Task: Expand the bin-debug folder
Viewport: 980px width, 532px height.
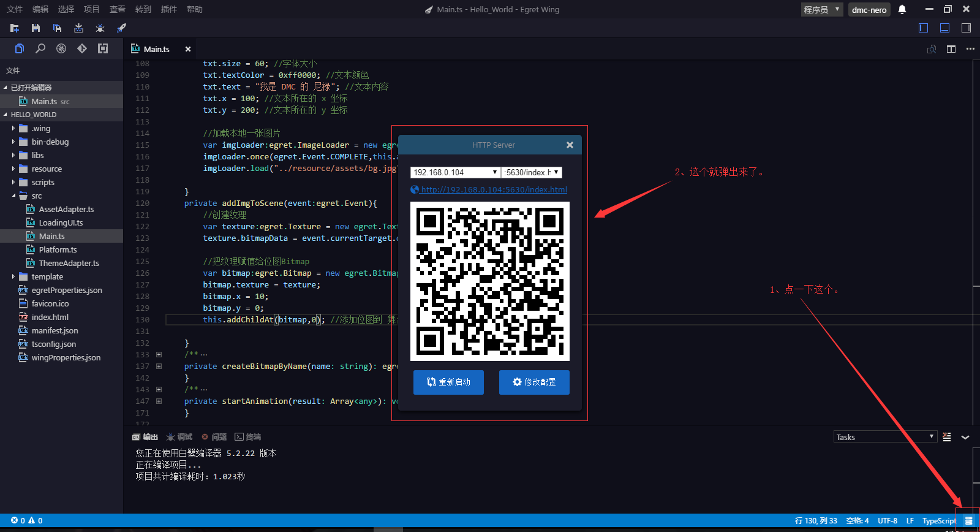Action: [13, 142]
